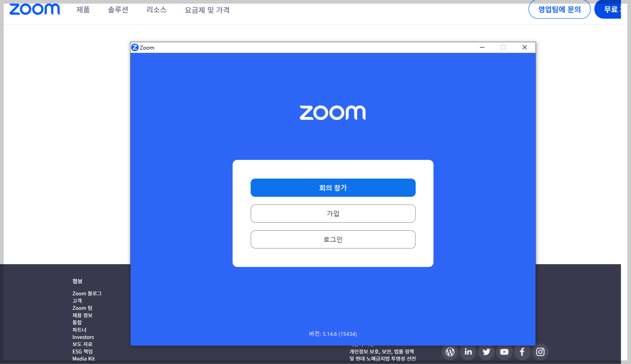Open the Twitter social icon
Screen dimensions: 631x364
click(486, 352)
